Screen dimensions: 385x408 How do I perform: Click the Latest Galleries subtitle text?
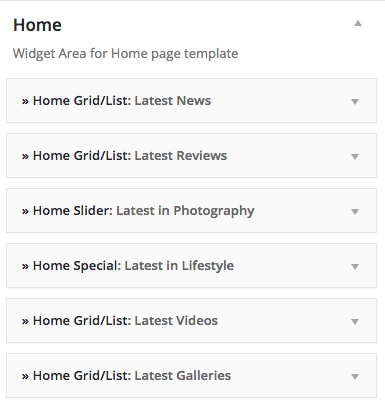pos(183,376)
